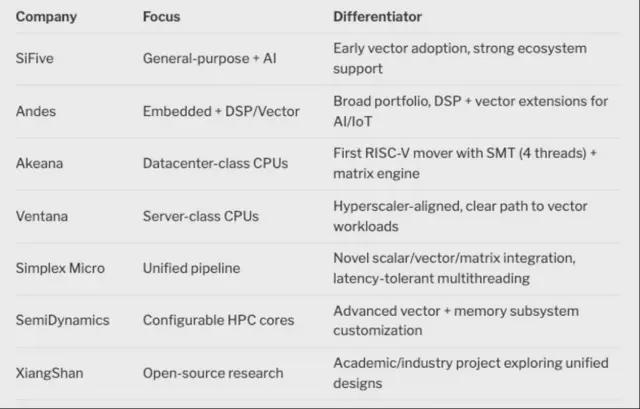Click the Company column header
640x409 pixels.
point(46,18)
